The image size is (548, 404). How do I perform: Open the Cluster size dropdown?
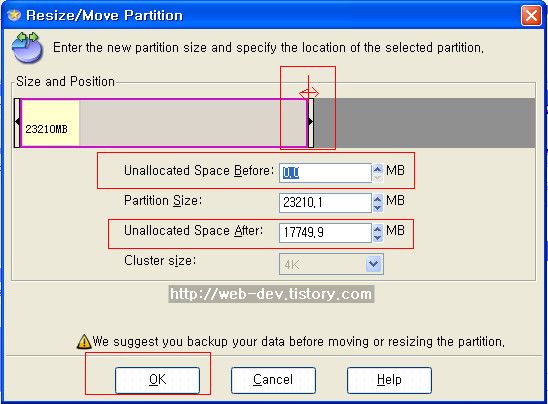tap(374, 264)
